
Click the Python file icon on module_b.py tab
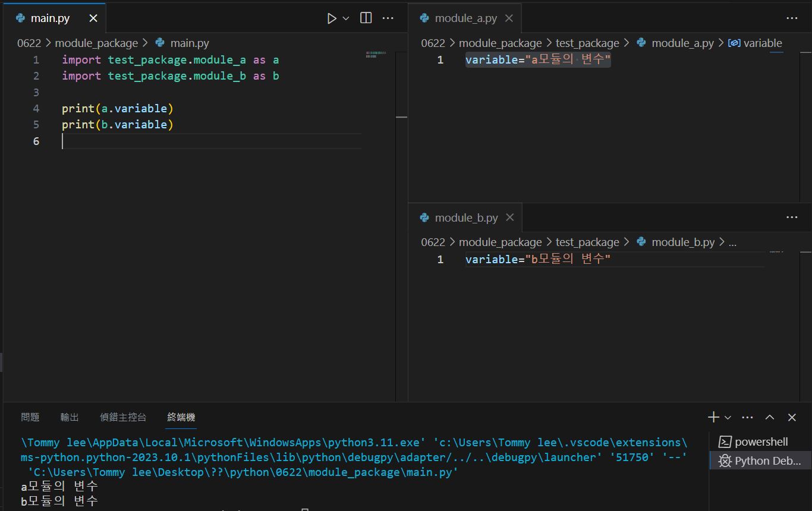click(424, 217)
